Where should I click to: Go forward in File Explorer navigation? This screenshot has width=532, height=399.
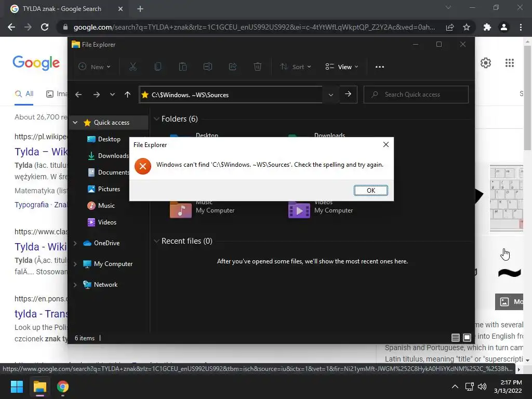[x=97, y=95]
